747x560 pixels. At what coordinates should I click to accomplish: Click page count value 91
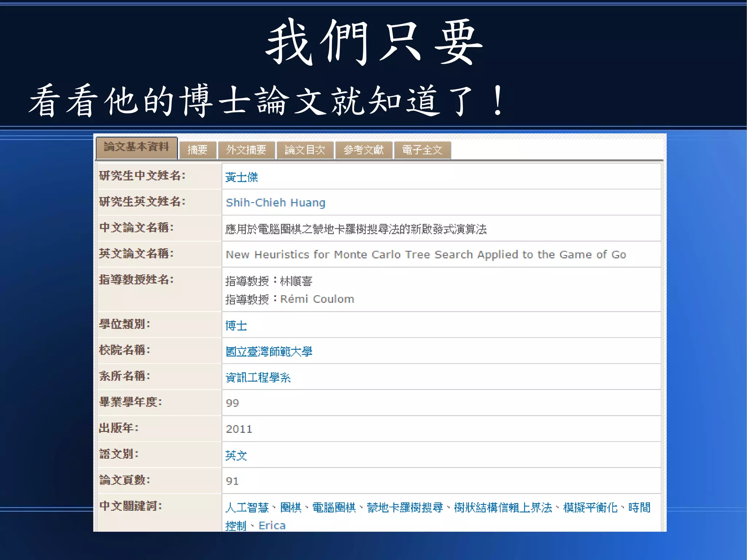(x=232, y=481)
